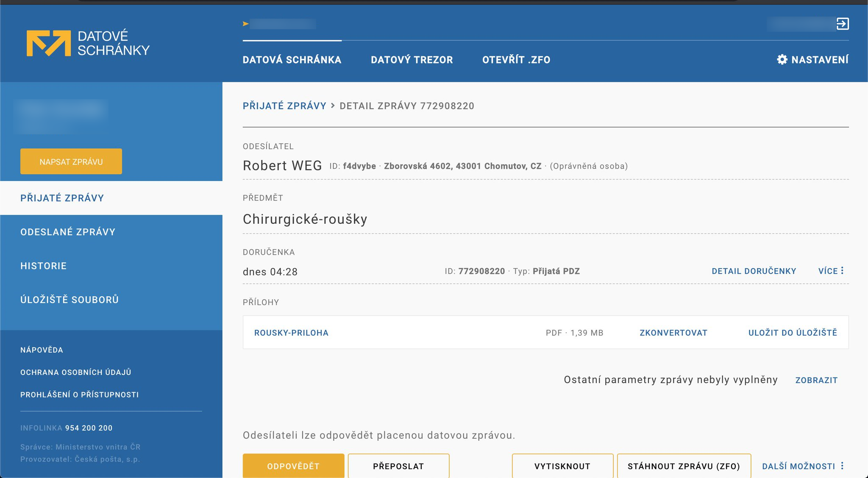
Task: Click the Datové schránky envelope logo
Action: pos(49,43)
